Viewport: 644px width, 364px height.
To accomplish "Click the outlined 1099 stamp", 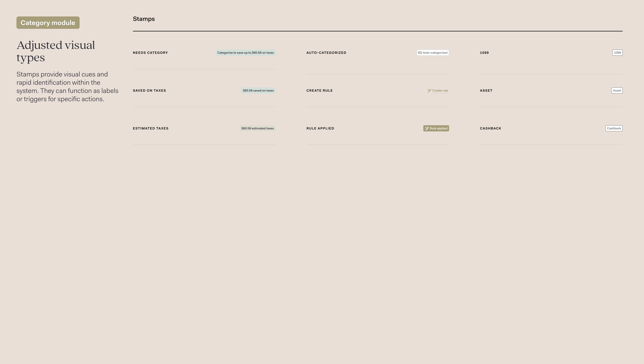I will click(617, 53).
